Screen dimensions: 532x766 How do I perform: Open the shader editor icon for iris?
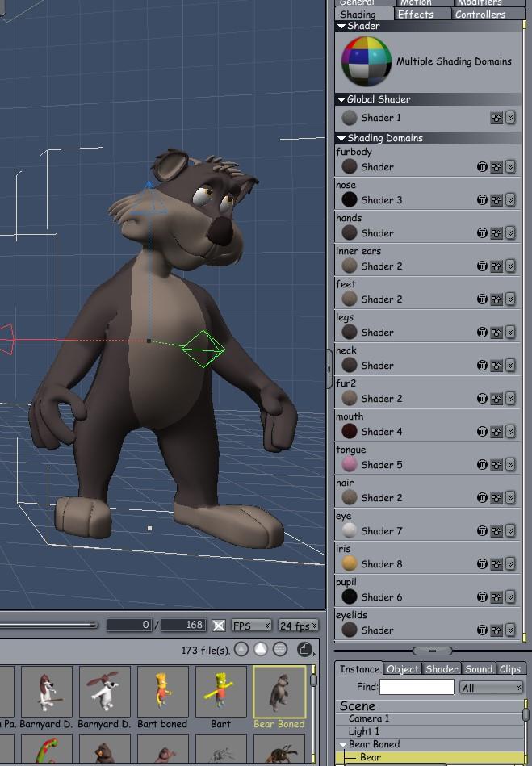coord(496,564)
